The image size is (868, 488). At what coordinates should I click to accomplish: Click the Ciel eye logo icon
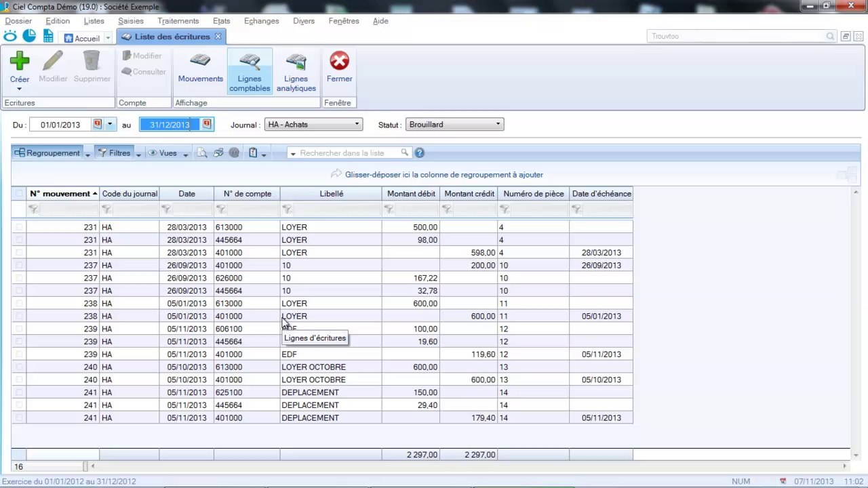10,37
